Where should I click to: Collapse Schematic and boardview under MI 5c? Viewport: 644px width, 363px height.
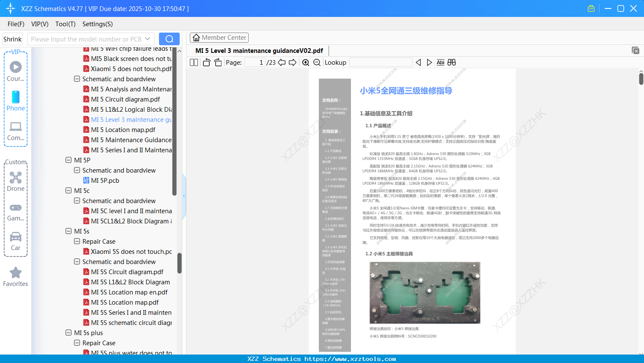coord(77,201)
